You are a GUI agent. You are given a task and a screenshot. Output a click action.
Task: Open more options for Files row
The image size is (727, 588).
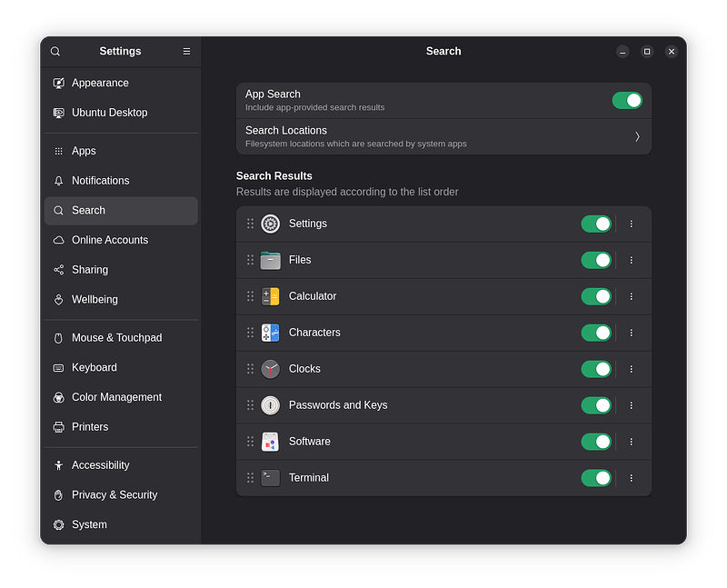[x=631, y=260]
